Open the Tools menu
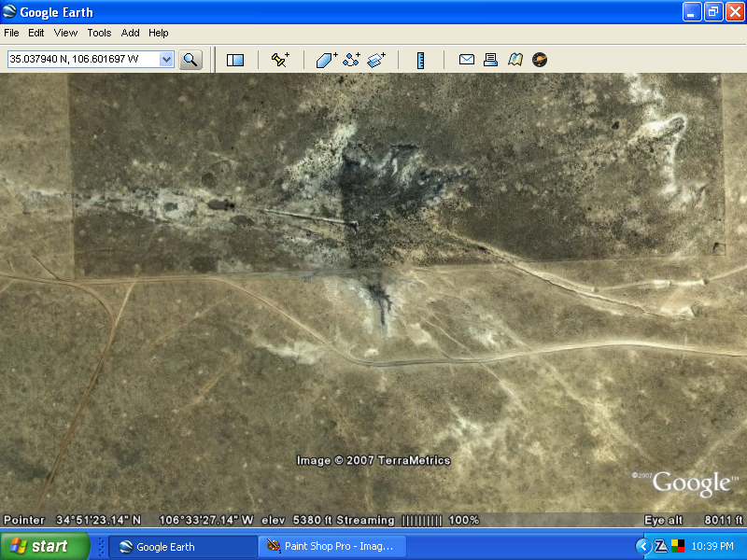Image resolution: width=747 pixels, height=560 pixels. [99, 33]
